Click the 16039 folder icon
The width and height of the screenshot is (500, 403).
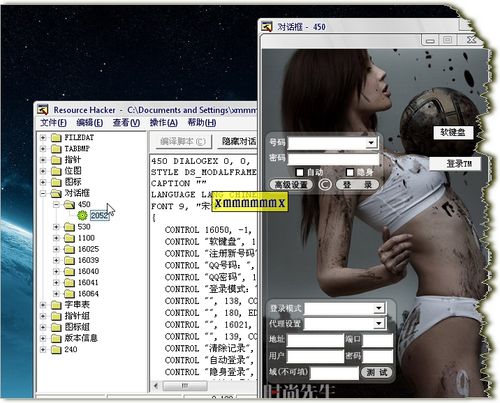coord(69,260)
